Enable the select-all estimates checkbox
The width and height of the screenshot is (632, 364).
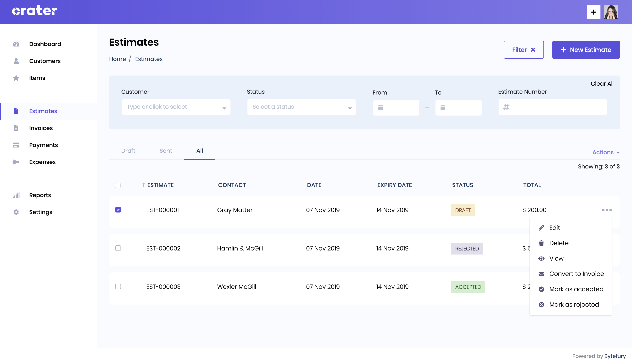[118, 185]
